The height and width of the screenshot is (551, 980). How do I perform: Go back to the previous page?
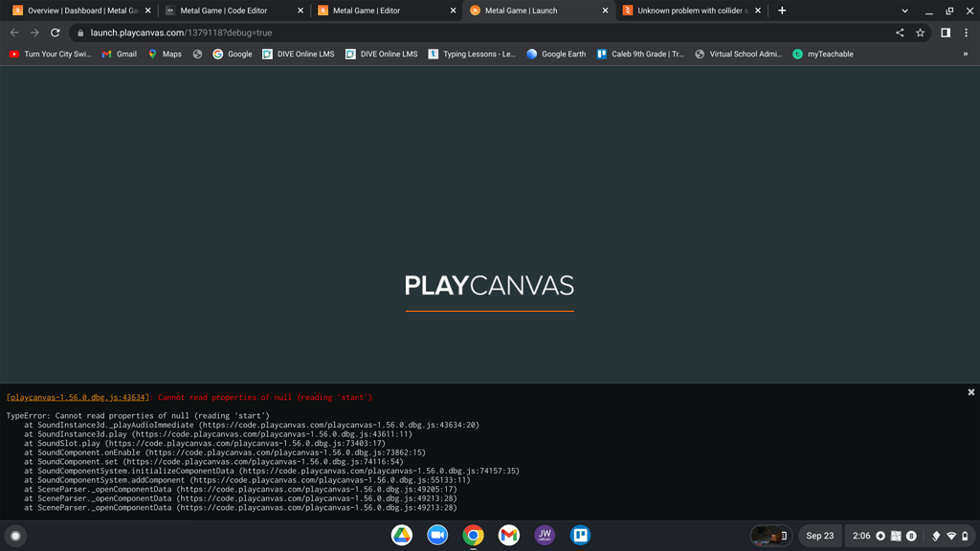click(x=14, y=32)
